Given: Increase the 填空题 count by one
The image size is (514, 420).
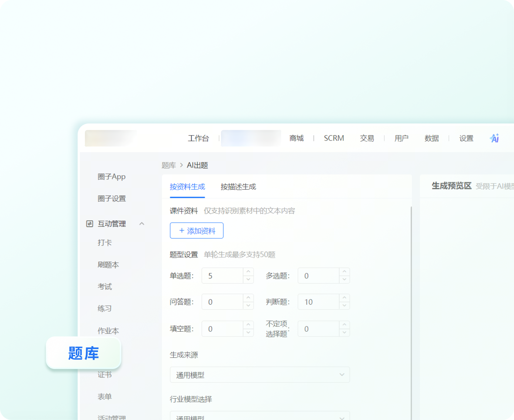Looking at the screenshot, I should point(248,325).
